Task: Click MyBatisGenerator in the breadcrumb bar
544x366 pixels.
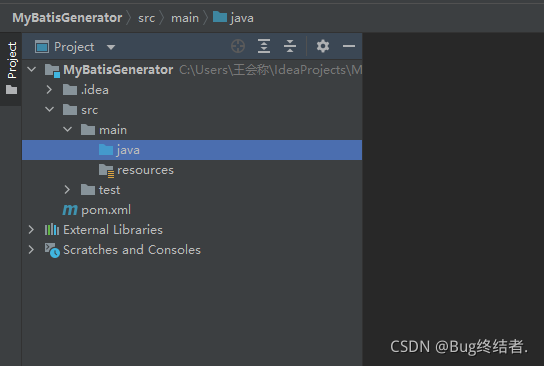Action: tap(67, 18)
